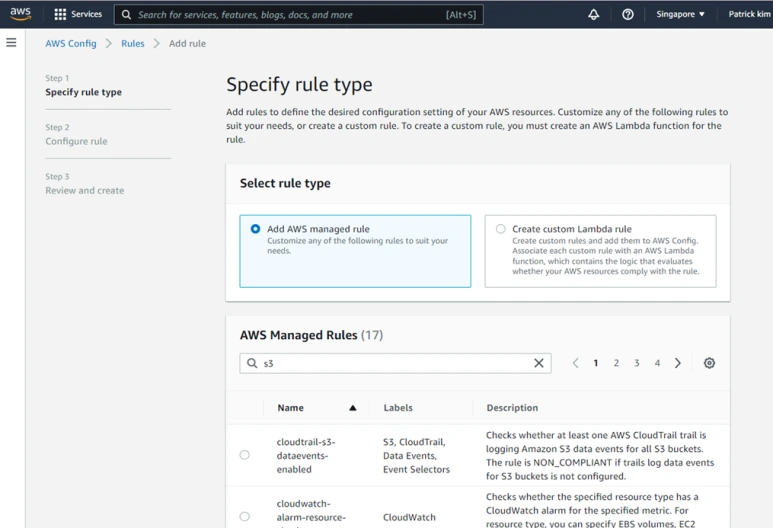Screen dimensions: 773x528
Task: Click CloudTrail trail description text
Action: point(600,456)
